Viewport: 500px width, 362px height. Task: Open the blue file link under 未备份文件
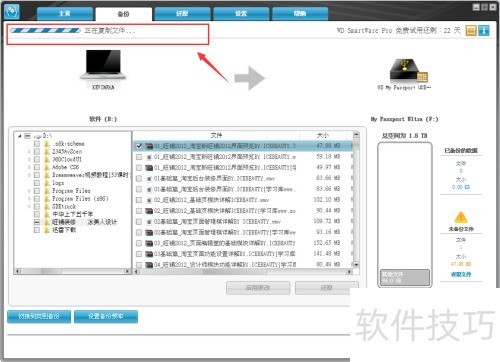(x=461, y=274)
